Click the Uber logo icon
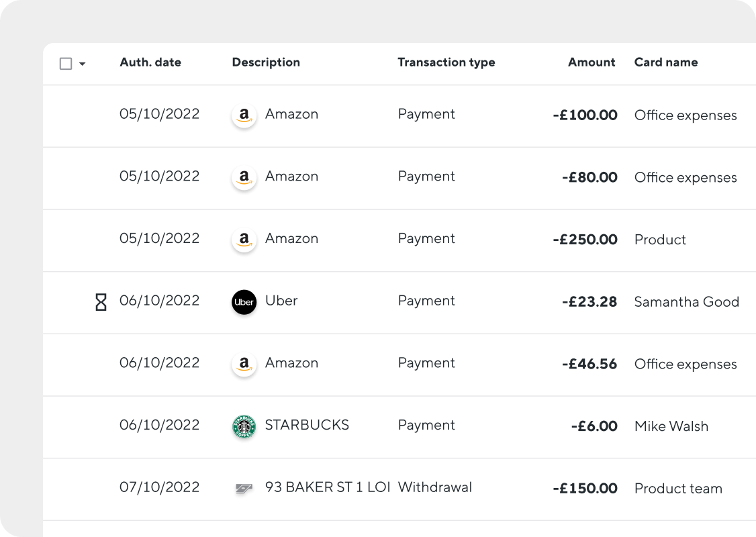This screenshot has height=537, width=756. 244,302
